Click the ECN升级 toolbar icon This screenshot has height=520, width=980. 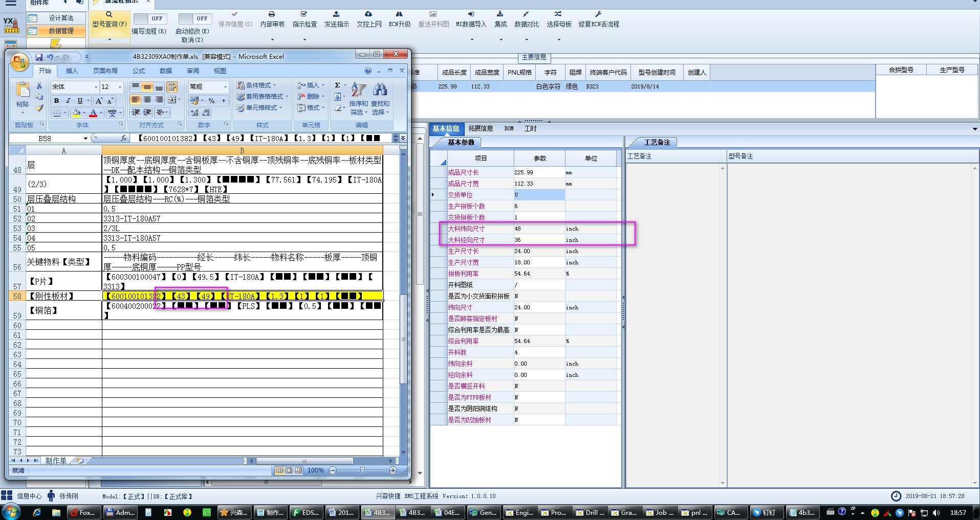click(x=399, y=14)
